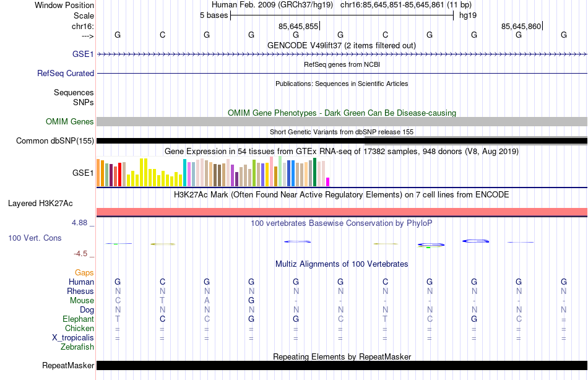Click the hg19 label beside the scale bar
This screenshot has width=588, height=380.
(x=468, y=15)
